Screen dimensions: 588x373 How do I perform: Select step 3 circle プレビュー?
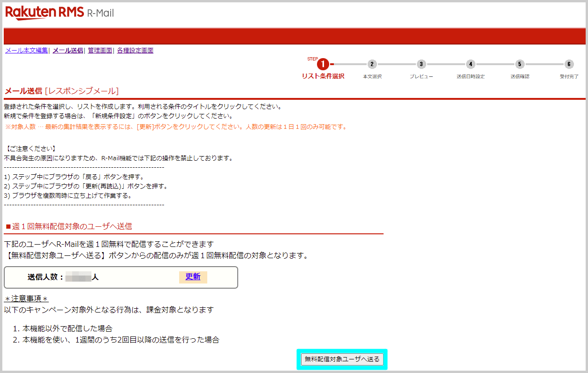[x=421, y=64]
